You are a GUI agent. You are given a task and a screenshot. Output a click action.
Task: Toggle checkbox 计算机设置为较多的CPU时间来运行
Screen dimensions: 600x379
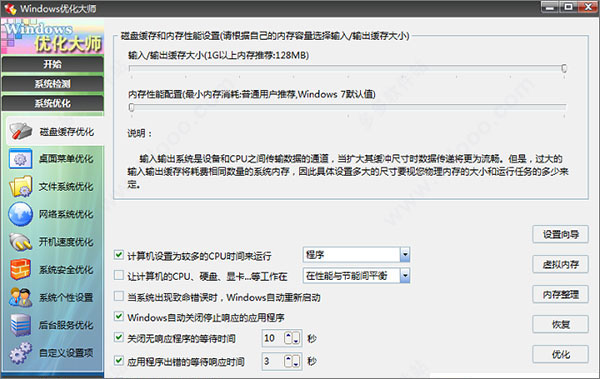click(119, 255)
